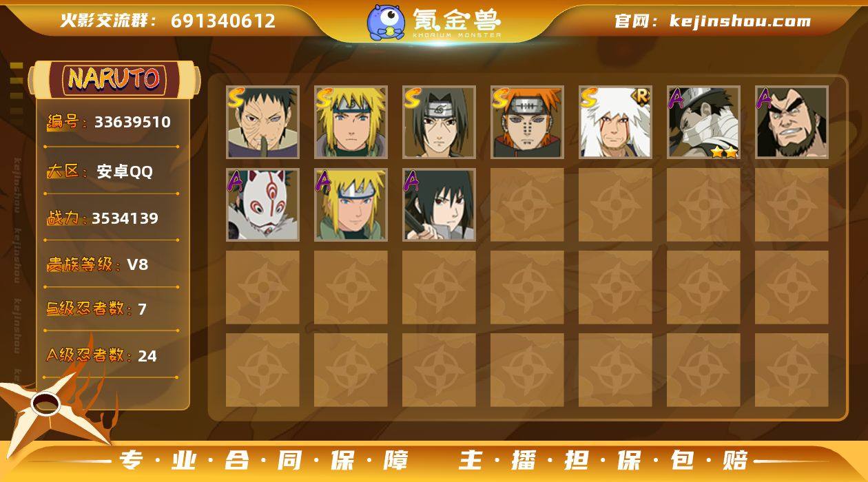The width and height of the screenshot is (868, 482).
Task: Select the orange-haired Pain ninja portrait
Action: (x=527, y=123)
